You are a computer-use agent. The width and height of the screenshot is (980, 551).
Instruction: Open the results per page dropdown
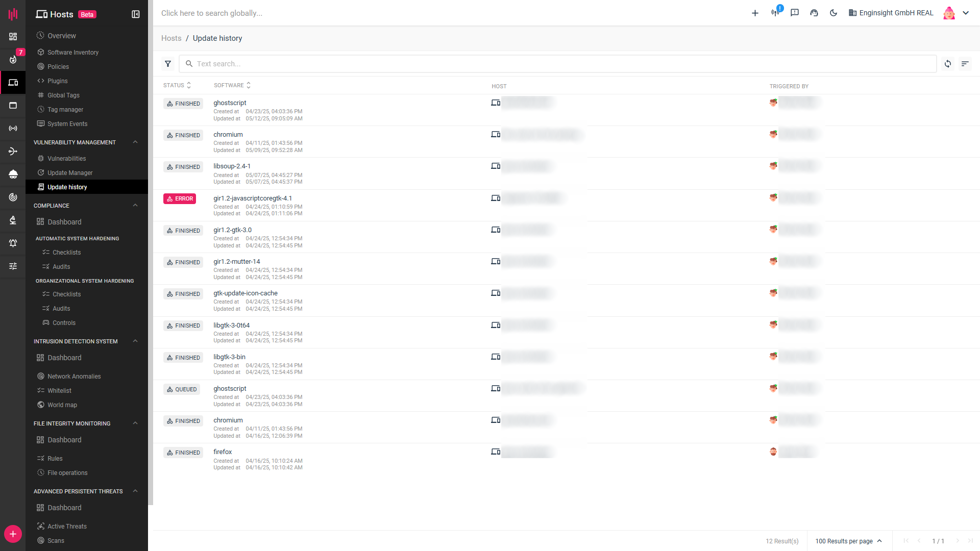click(x=848, y=541)
